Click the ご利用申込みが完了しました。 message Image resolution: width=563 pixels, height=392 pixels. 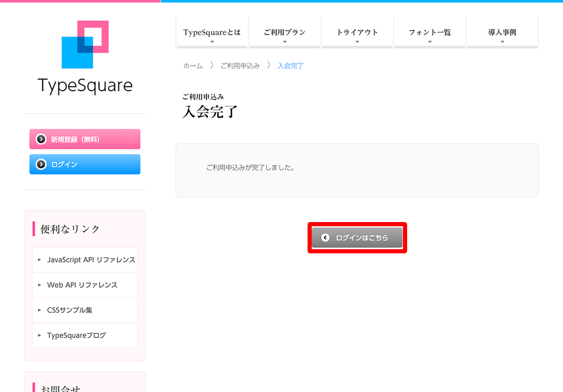pyautogui.click(x=250, y=168)
